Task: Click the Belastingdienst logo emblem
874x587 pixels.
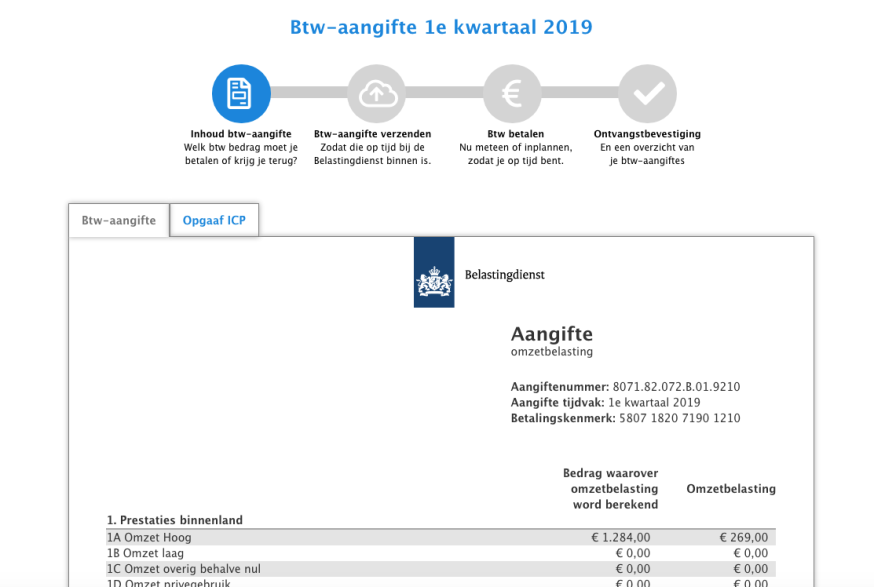Action: coord(434,273)
